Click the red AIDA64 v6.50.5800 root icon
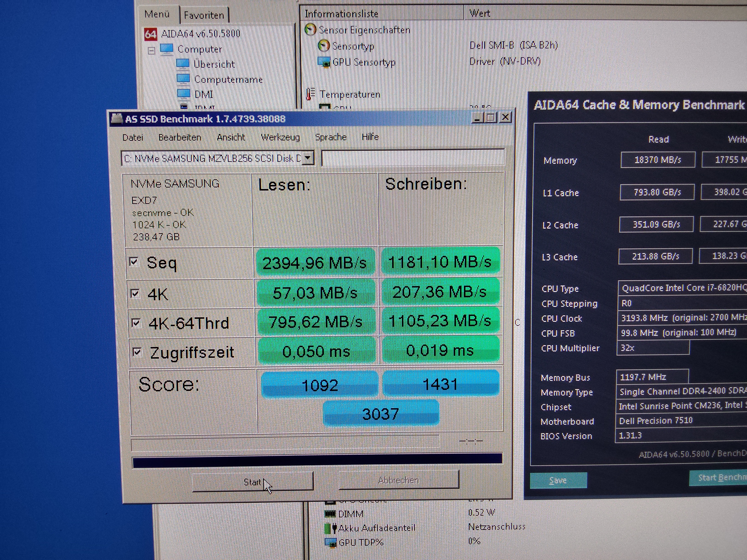 [150, 34]
